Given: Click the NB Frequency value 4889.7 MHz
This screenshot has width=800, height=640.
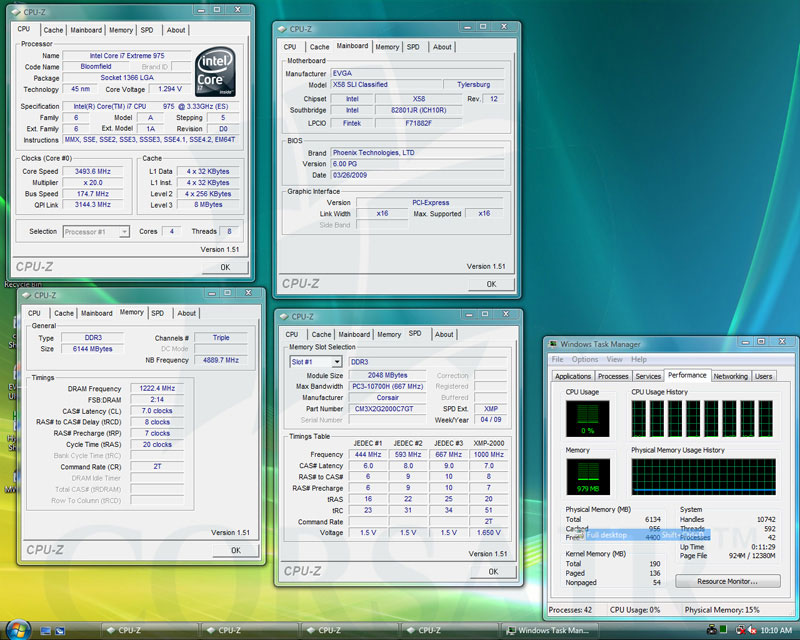Looking at the screenshot, I should 221,360.
